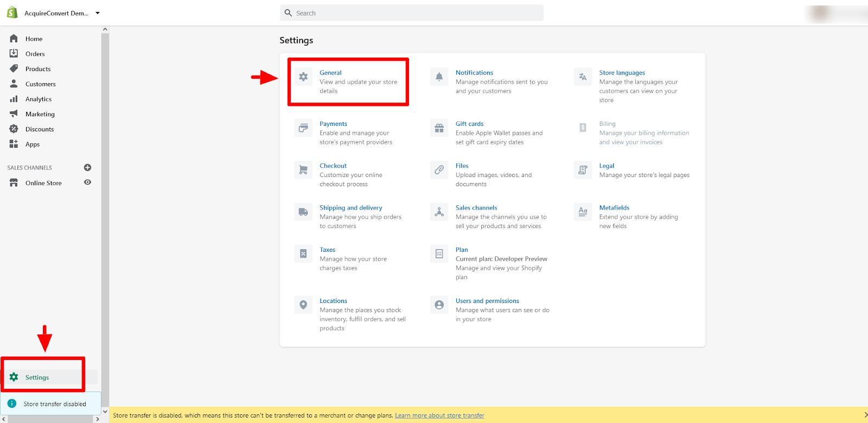Open the Taxes settings link
The height and width of the screenshot is (423, 868).
click(x=327, y=250)
